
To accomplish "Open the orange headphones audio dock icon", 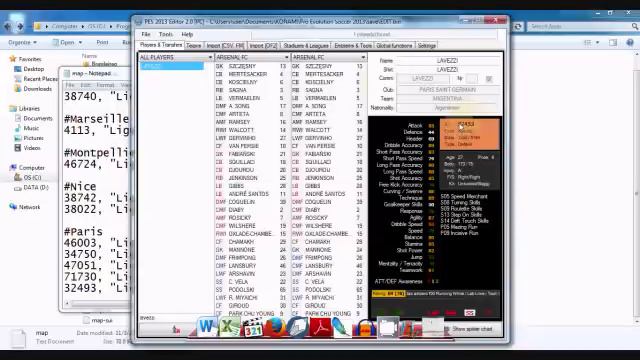I will point(365,328).
